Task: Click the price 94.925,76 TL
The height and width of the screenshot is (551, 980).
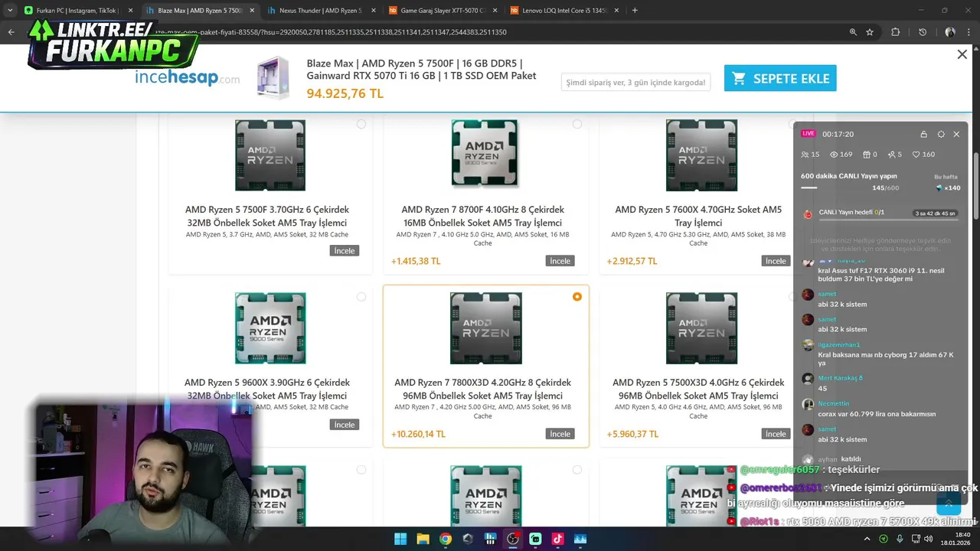Action: click(x=345, y=93)
